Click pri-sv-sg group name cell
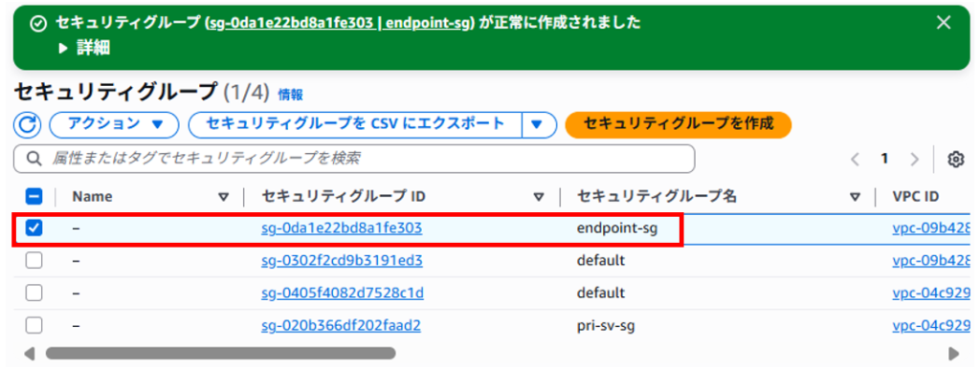Screen dimensions: 980x369 coord(605,325)
